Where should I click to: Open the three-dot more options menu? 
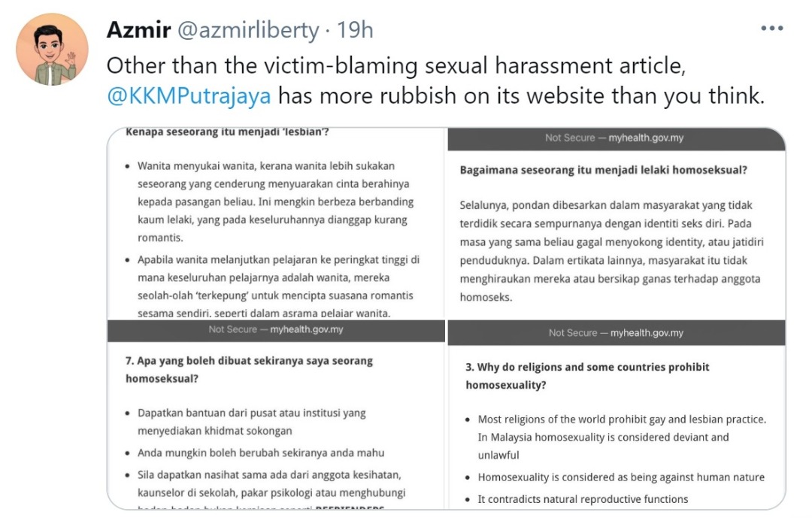pos(771,29)
